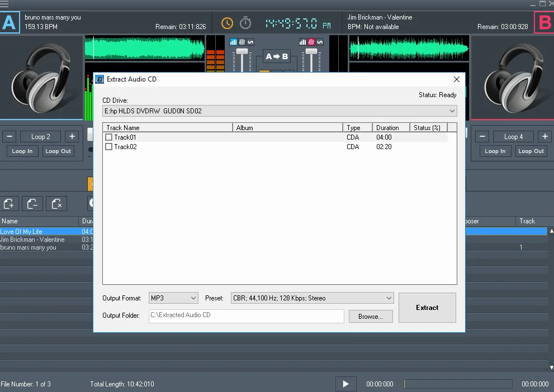This screenshot has height=392, width=554.
Task: Toggle deck B curve icon
Action: 320,42
